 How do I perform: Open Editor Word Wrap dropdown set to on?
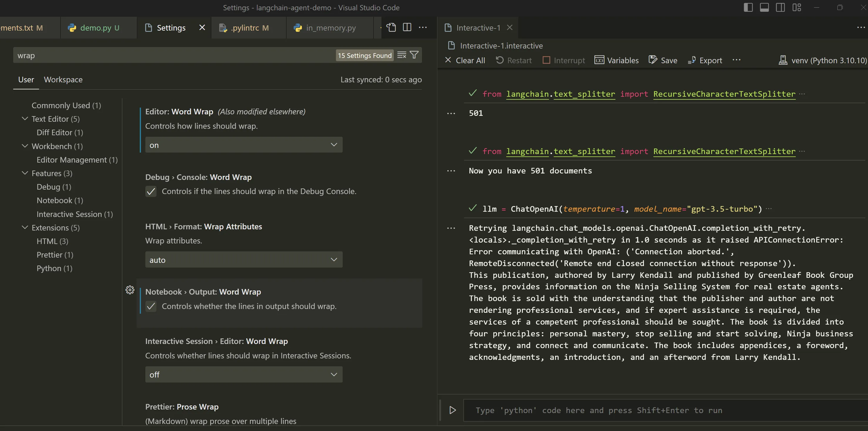(x=244, y=145)
